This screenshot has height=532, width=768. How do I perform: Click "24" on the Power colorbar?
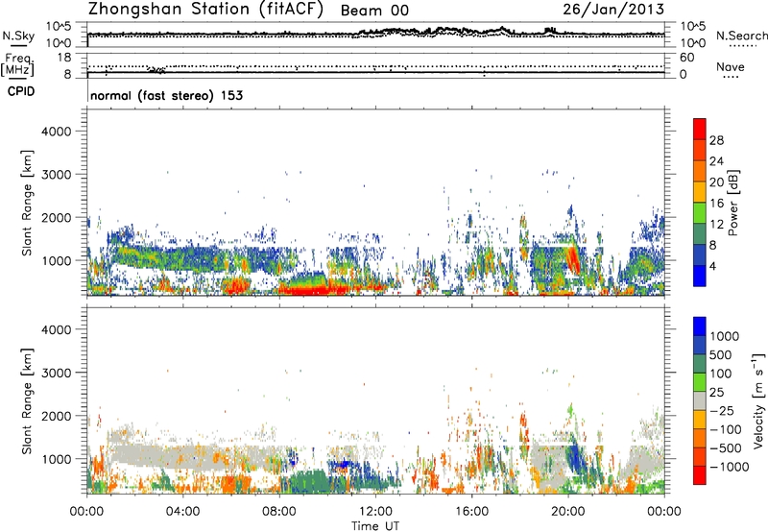[716, 161]
